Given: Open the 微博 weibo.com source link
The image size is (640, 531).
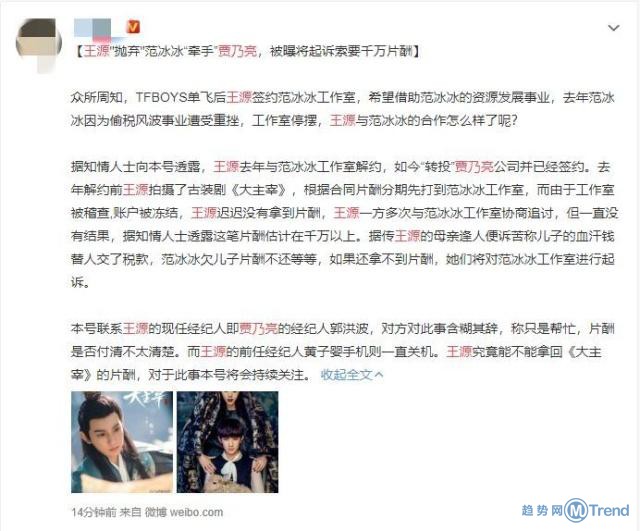Looking at the screenshot, I should 184,512.
